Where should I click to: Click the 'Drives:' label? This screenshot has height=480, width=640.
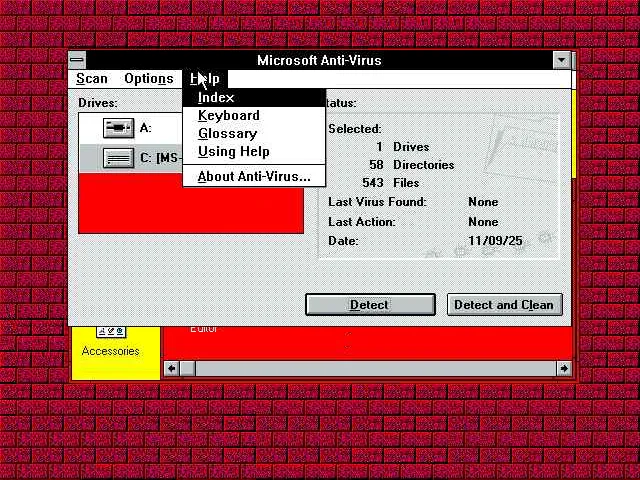(98, 103)
